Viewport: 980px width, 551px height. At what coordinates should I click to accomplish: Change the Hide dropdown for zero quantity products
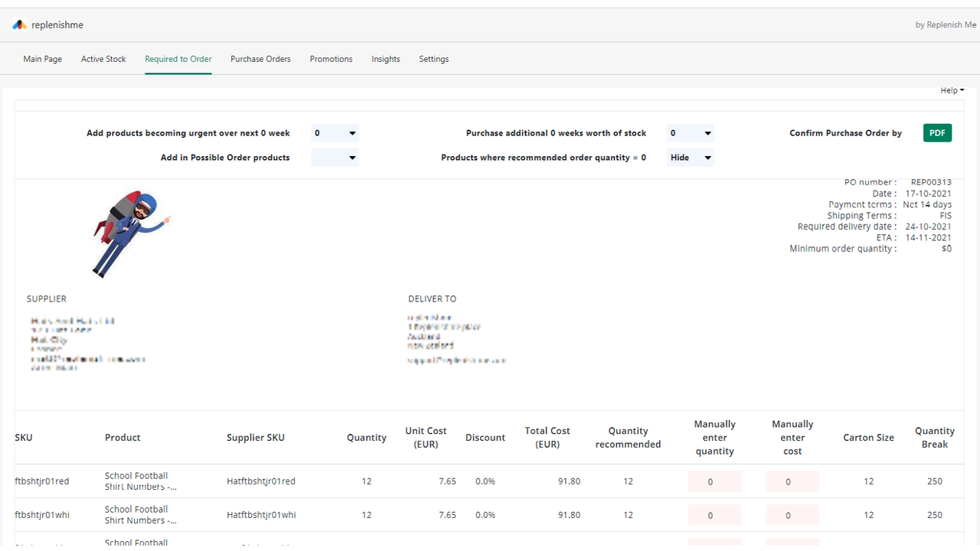(x=690, y=158)
